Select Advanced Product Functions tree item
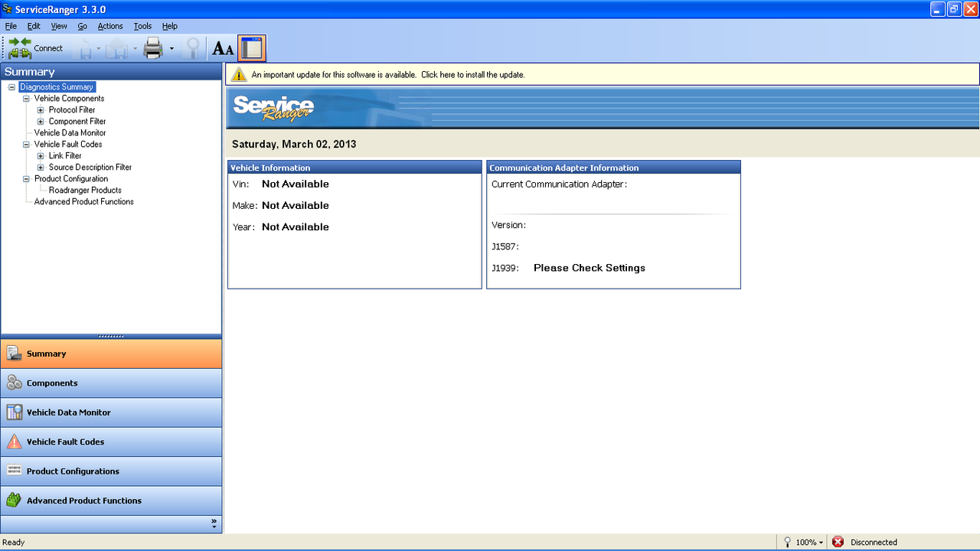 (x=84, y=202)
